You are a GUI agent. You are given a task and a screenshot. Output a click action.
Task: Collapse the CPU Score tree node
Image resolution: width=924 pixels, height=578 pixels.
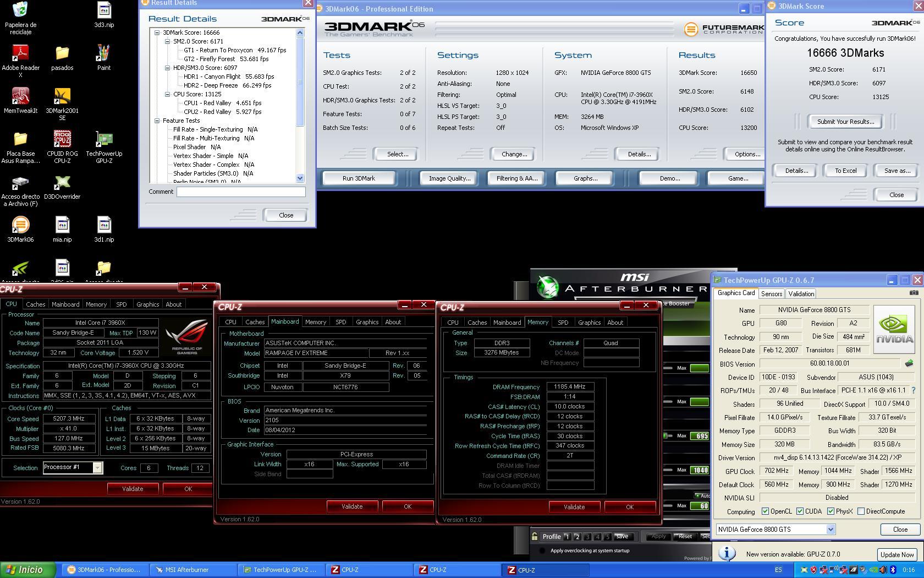[x=168, y=94]
